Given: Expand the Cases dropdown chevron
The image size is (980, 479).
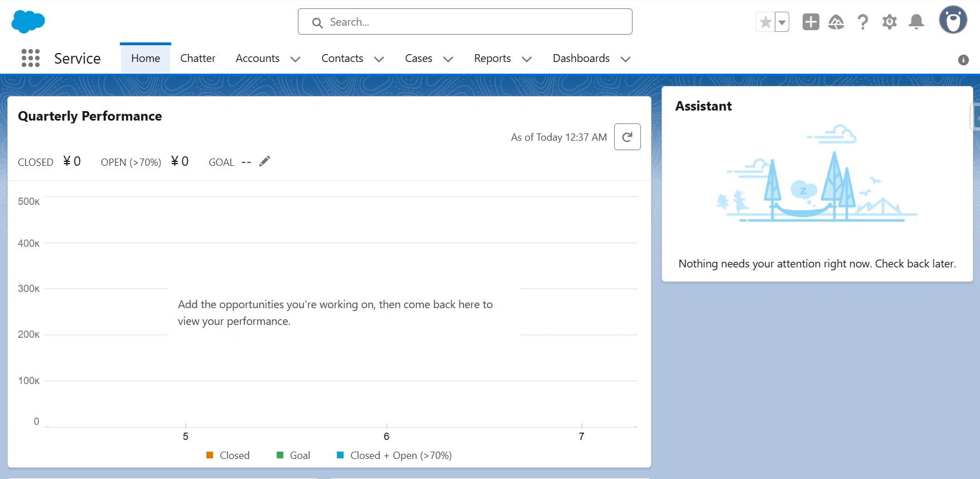Looking at the screenshot, I should point(448,59).
